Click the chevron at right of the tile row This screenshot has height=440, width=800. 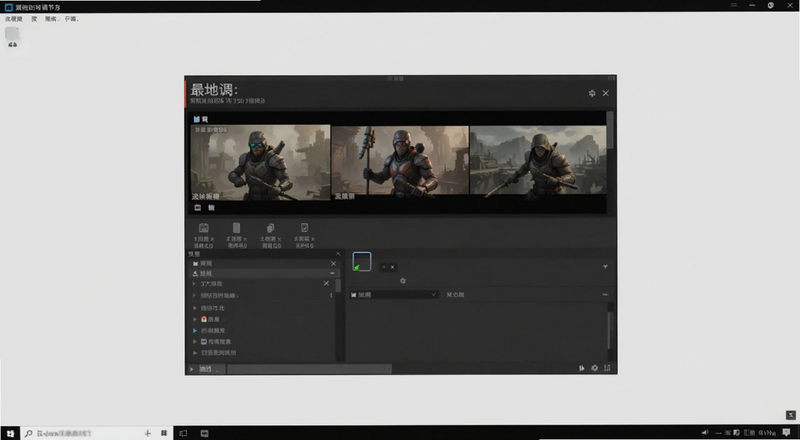tap(605, 266)
